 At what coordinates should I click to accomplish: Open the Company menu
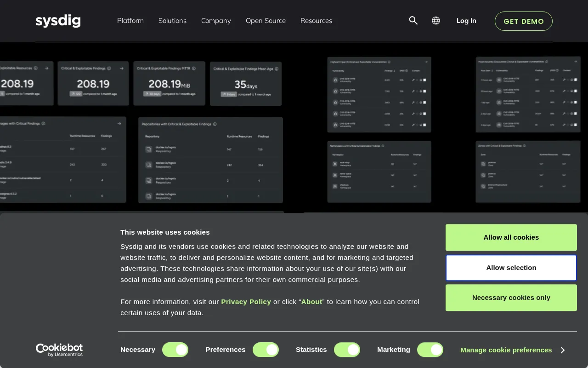pyautogui.click(x=216, y=21)
